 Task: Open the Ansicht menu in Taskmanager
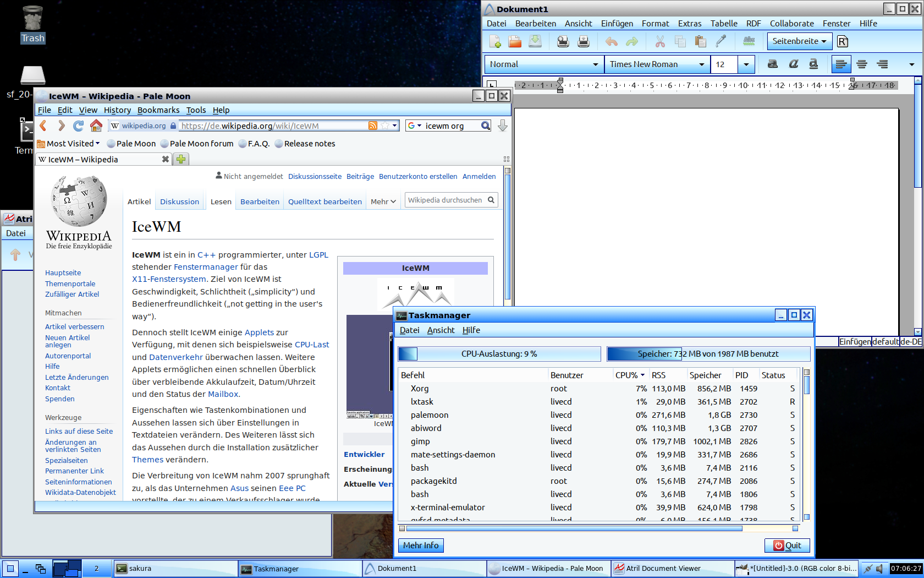(x=441, y=330)
